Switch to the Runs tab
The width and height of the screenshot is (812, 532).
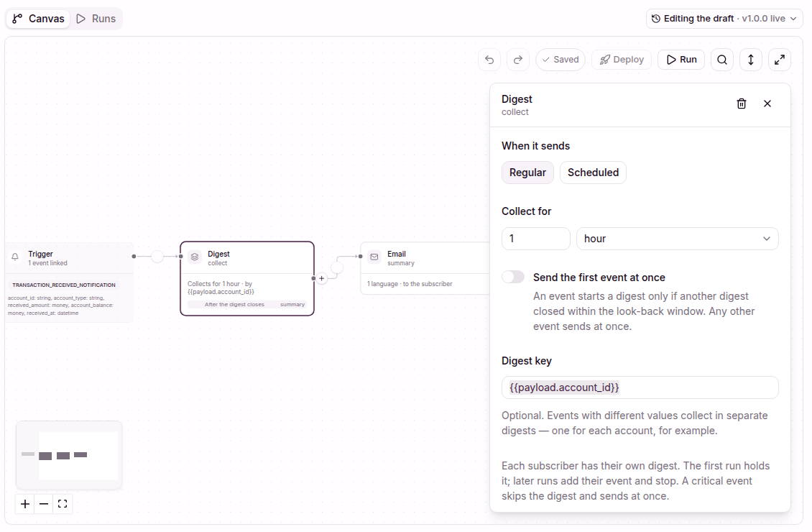96,19
